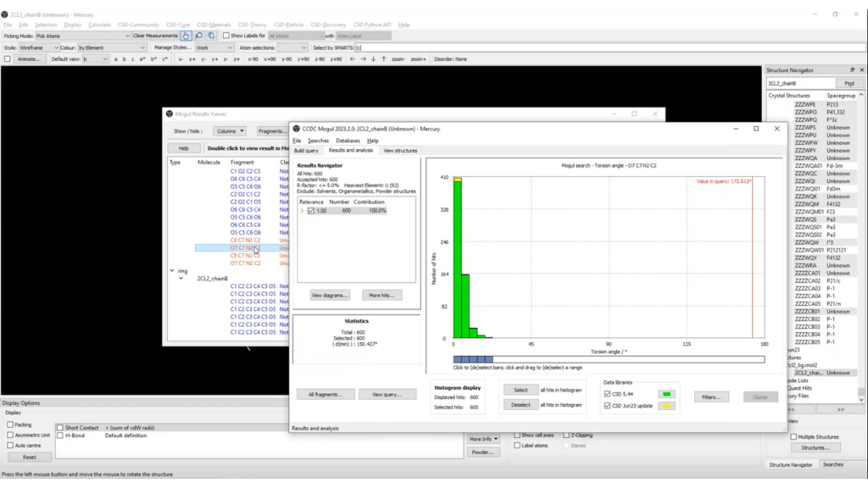This screenshot has height=488, width=868.
Task: Select the pick atoms cursor tool icon
Action: [186, 36]
